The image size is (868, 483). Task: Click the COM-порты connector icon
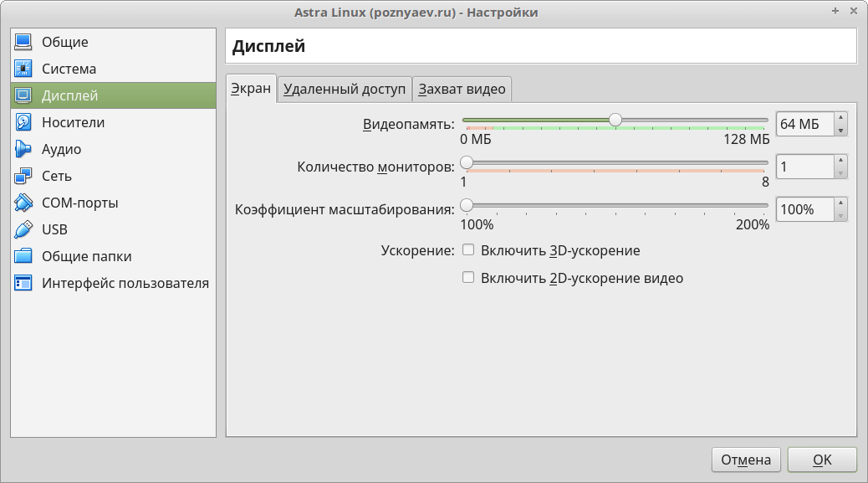coord(23,203)
